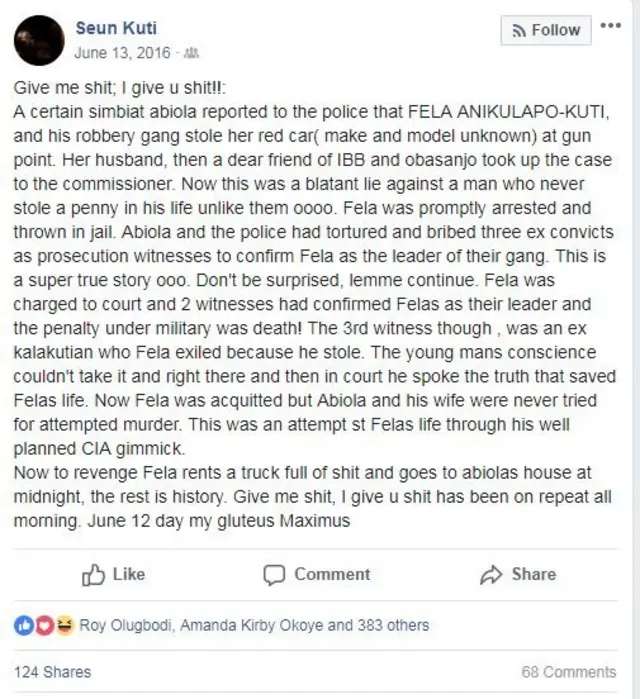Open Seun Kuti's profile picture
The width and height of the screenshot is (640, 699).
(38, 39)
